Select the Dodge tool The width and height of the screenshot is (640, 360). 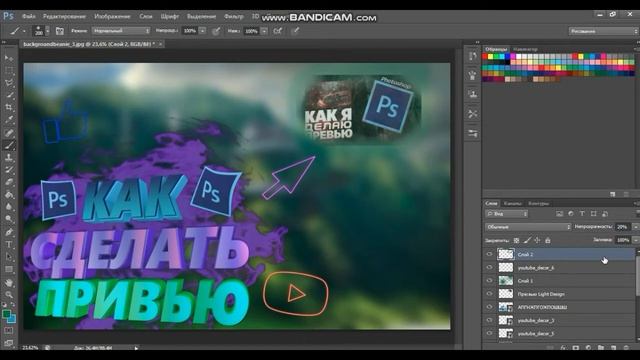9,219
